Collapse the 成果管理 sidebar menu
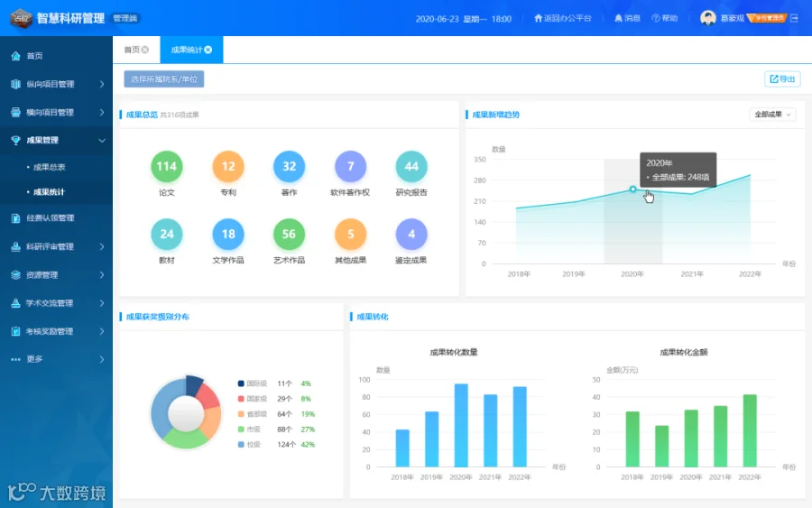The image size is (812, 508). tap(56, 141)
